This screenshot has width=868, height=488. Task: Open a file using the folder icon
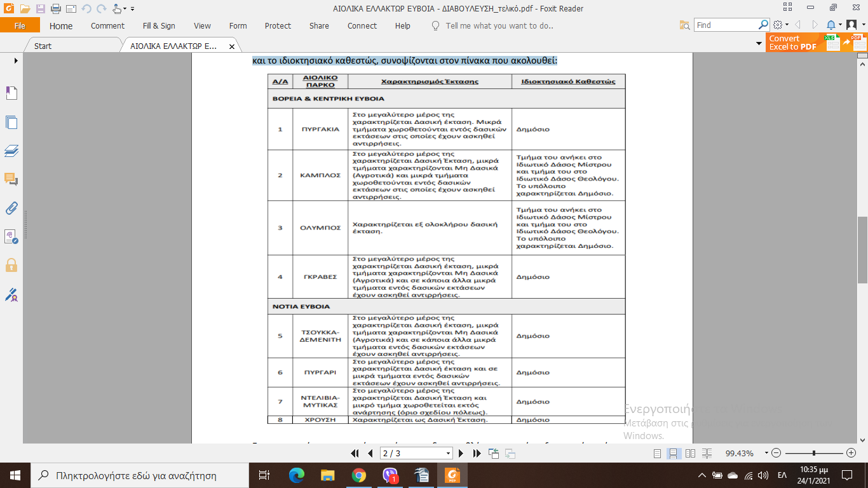coord(25,9)
